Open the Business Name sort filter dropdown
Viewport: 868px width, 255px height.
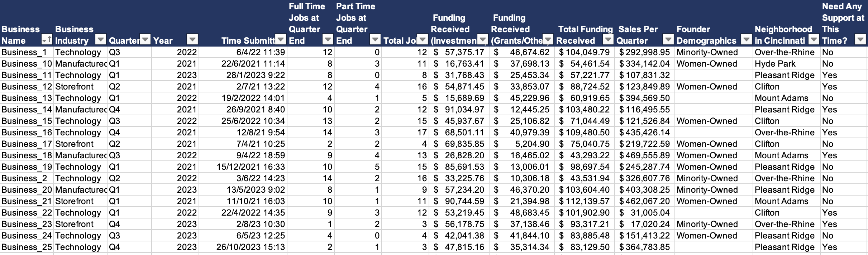click(x=47, y=39)
